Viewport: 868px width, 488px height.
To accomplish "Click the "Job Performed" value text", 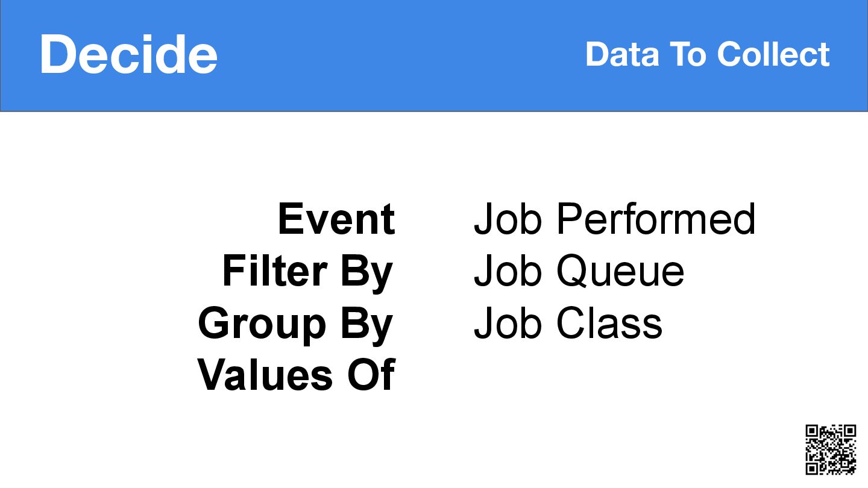I will [615, 219].
